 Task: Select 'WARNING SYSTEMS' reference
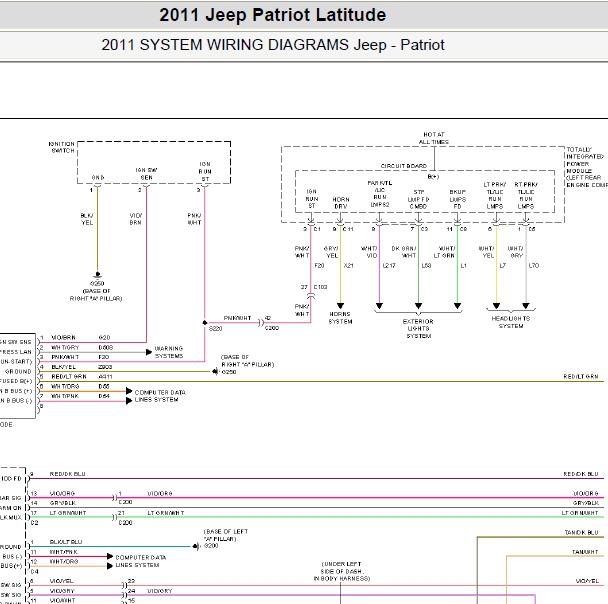169,352
